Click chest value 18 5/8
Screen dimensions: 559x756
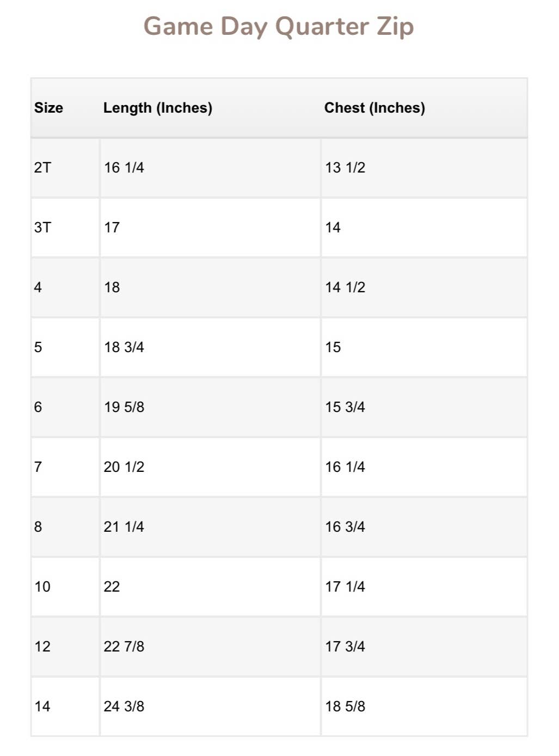tap(345, 706)
